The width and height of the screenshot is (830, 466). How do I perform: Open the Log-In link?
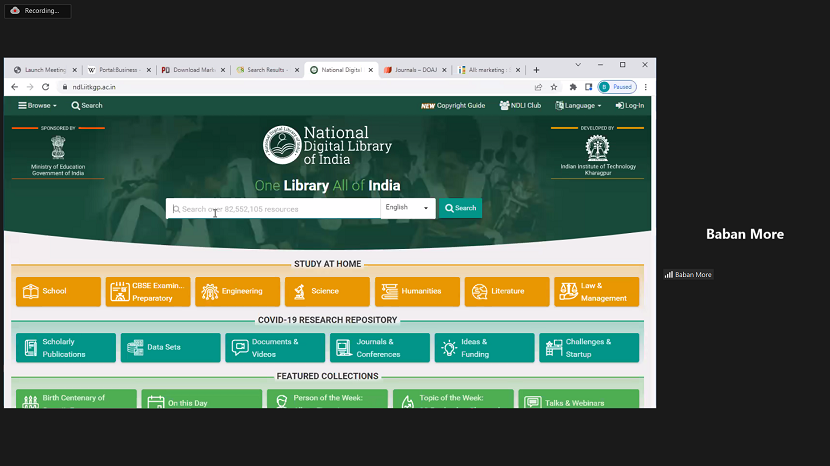tap(630, 105)
